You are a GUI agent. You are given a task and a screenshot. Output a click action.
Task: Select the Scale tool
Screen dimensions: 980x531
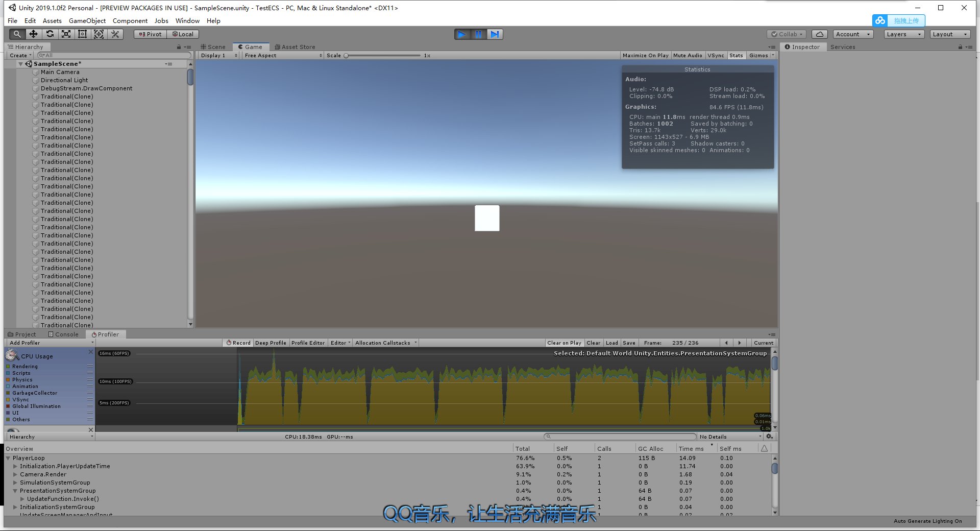click(x=66, y=34)
